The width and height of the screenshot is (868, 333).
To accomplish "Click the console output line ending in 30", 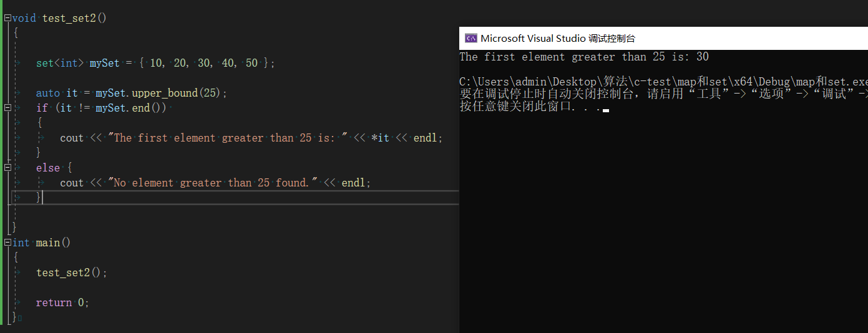I will (584, 57).
